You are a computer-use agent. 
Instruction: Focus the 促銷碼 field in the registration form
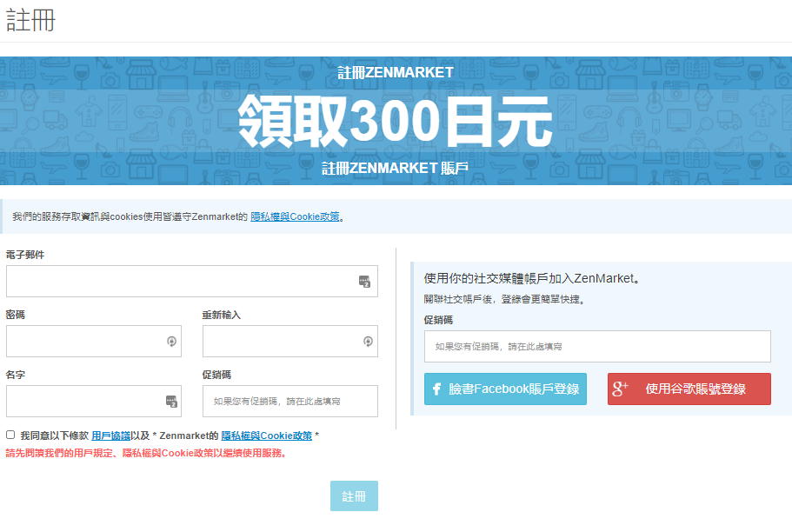290,402
